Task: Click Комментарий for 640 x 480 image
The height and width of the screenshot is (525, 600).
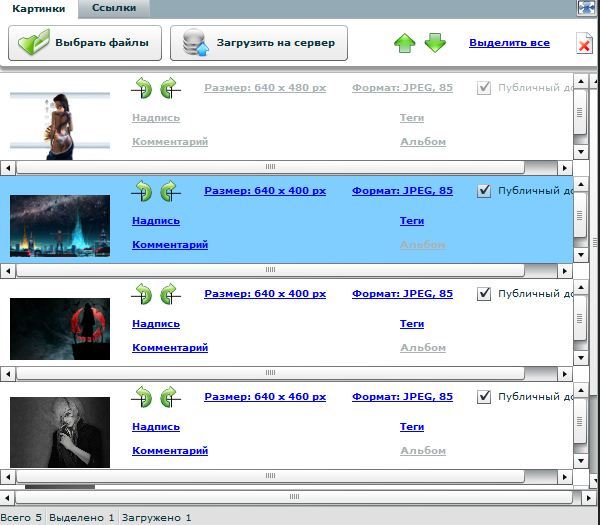Action: pos(170,142)
